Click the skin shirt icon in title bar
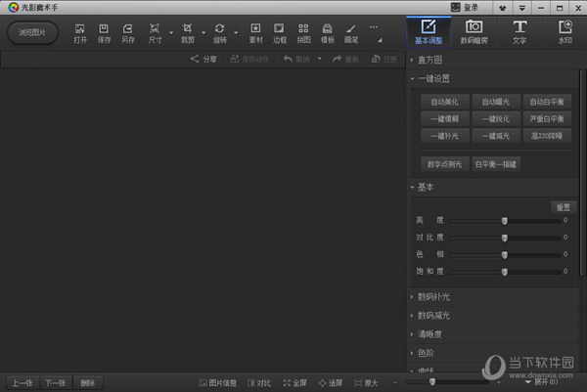This screenshot has width=587, height=392. [503, 8]
